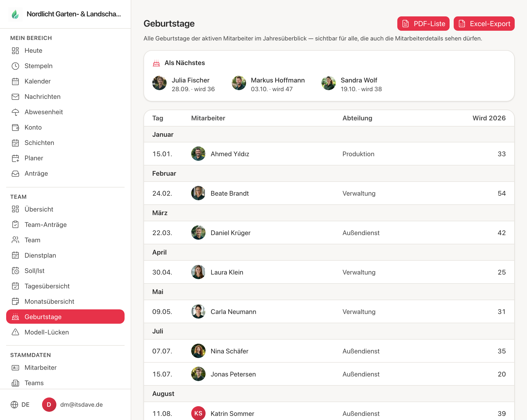
Task: Click Sandra Wolf's avatar photo
Action: coord(329,83)
